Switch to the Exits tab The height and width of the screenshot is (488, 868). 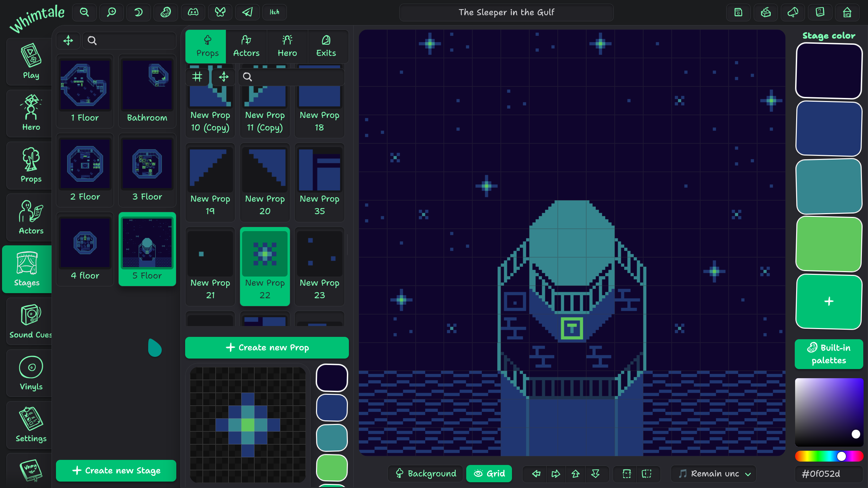[x=326, y=46]
